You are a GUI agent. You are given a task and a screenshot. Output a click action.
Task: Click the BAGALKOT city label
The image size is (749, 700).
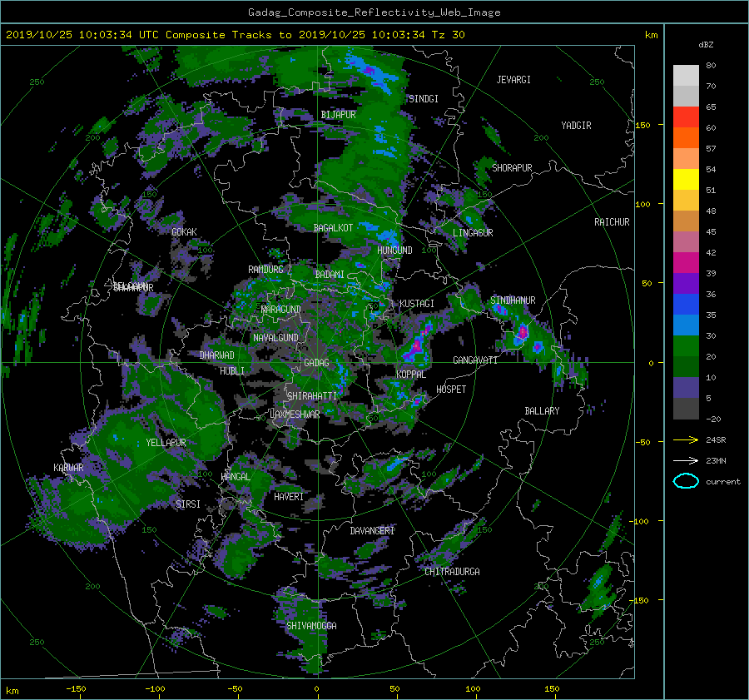tap(333, 228)
